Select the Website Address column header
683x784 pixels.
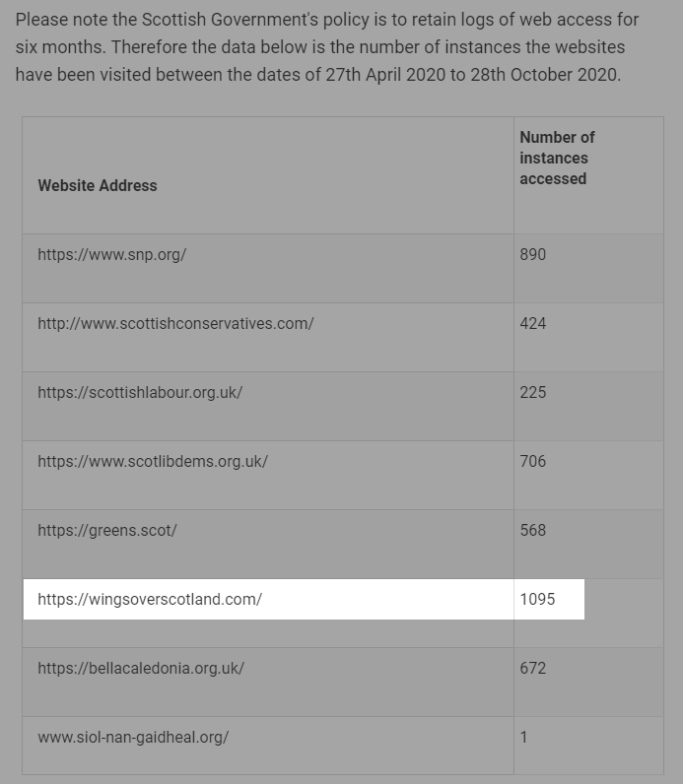point(98,185)
